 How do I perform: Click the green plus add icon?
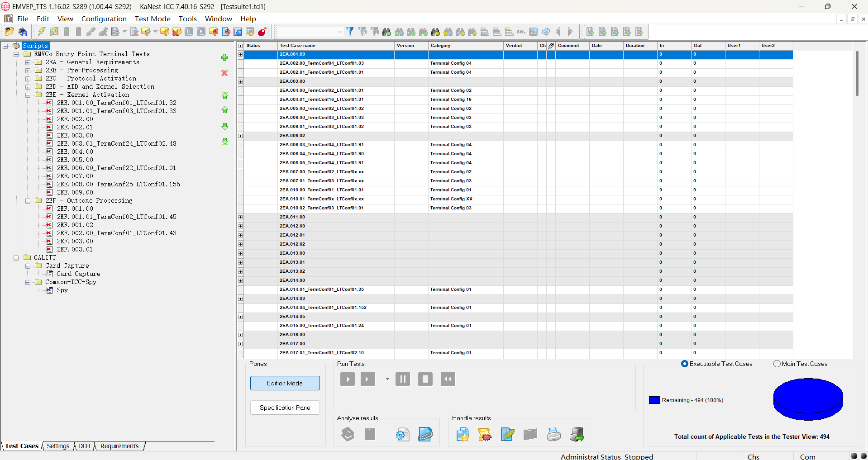click(x=224, y=57)
